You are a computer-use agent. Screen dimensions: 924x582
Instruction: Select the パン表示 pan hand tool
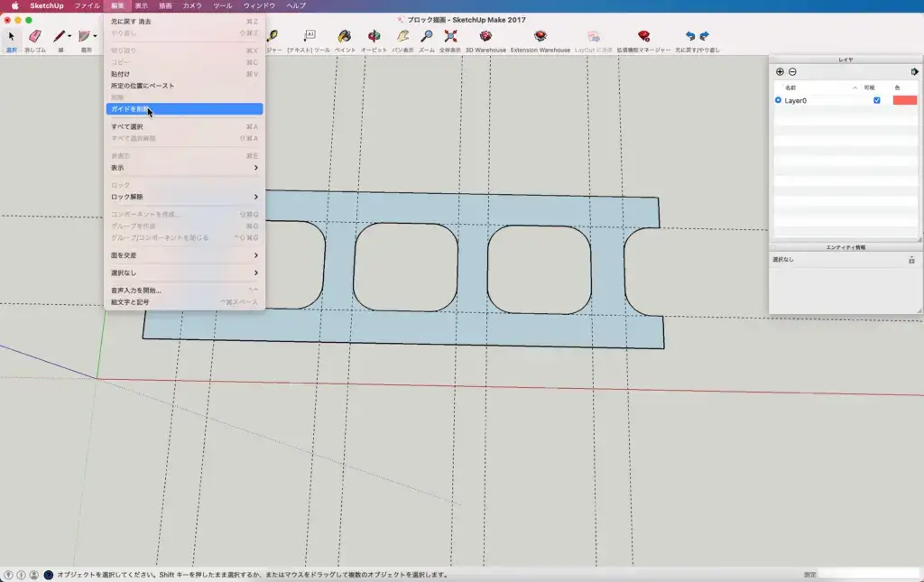pyautogui.click(x=403, y=36)
